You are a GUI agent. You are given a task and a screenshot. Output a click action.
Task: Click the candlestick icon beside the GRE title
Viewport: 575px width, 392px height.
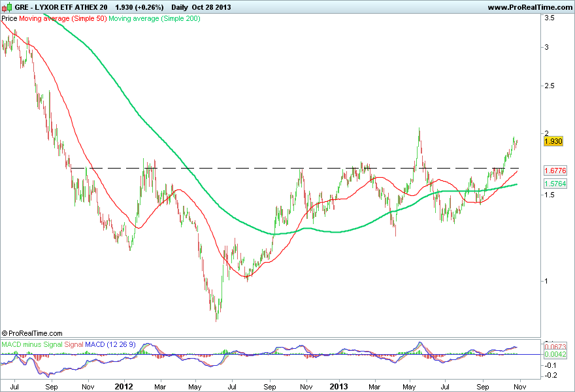[x=7, y=7]
